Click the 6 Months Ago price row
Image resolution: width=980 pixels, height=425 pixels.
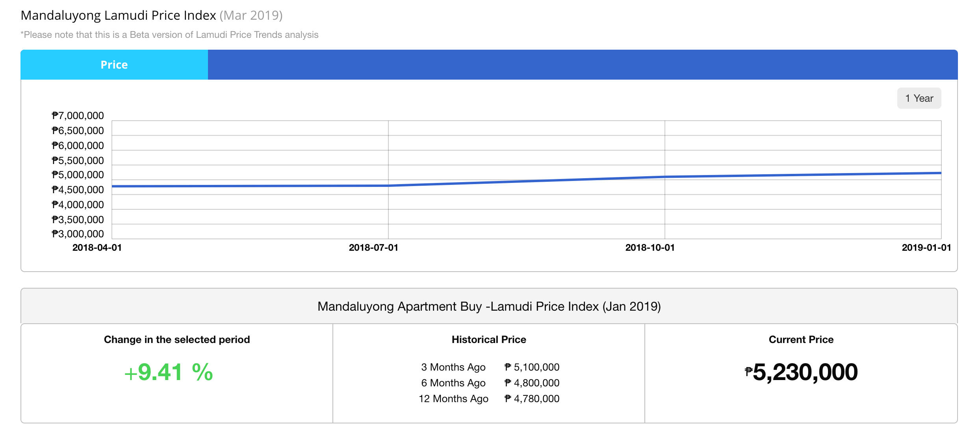[x=490, y=383]
